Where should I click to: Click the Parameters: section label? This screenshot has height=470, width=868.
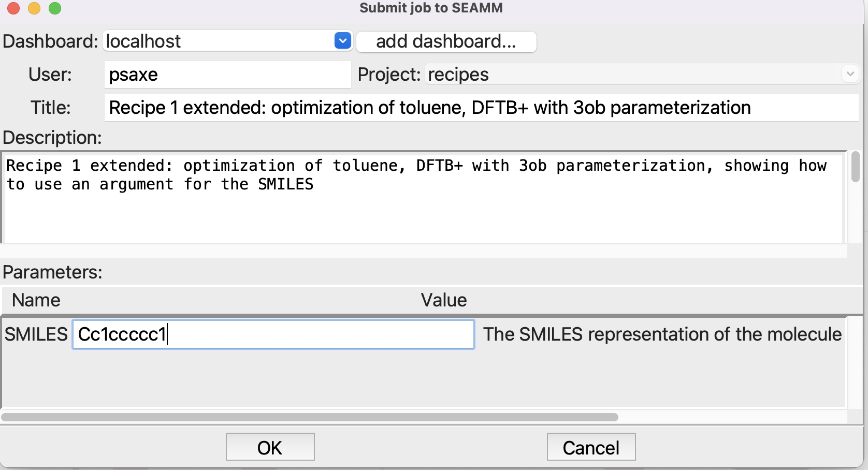click(x=52, y=272)
